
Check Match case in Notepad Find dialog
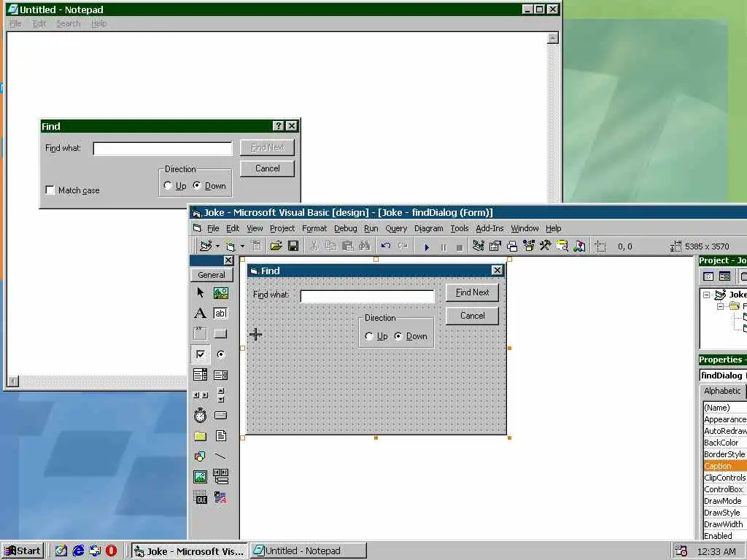(50, 190)
